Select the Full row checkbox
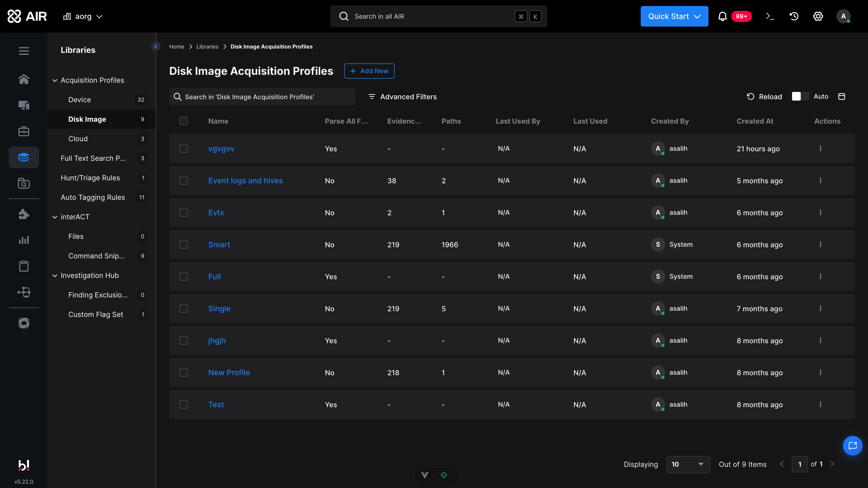The image size is (868, 488). coord(184,277)
